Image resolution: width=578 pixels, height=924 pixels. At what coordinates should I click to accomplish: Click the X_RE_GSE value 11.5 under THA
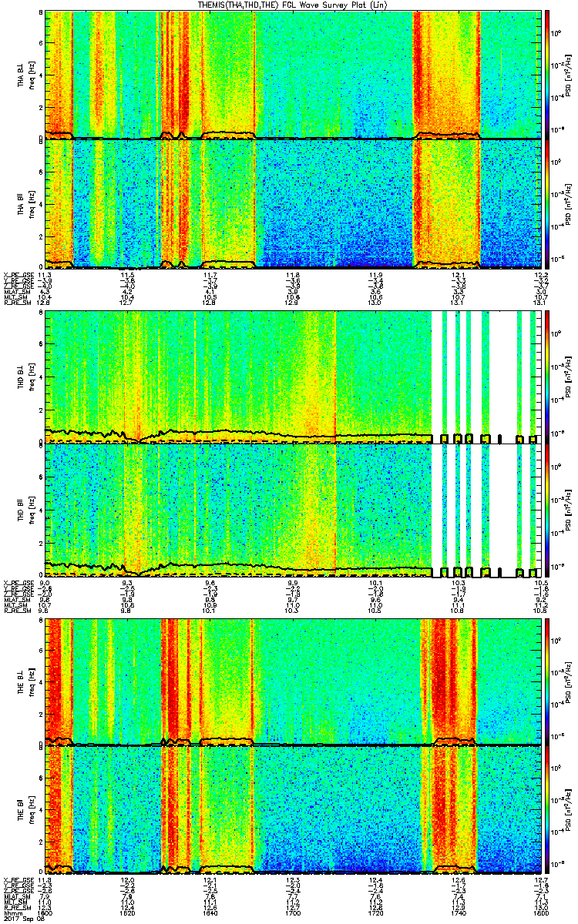128,274
